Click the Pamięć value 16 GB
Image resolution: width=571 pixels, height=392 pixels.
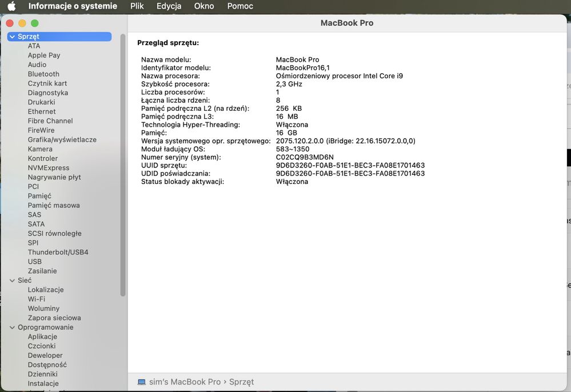click(286, 133)
